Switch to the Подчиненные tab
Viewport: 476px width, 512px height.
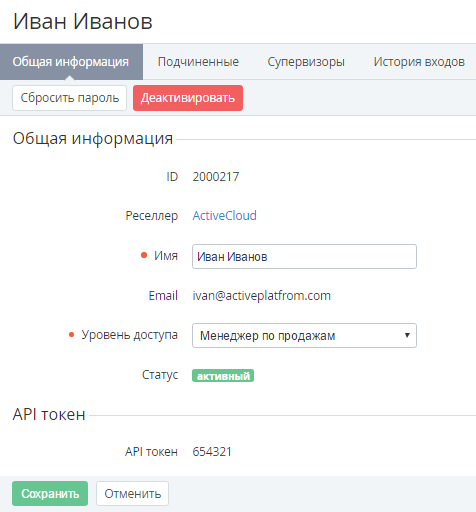click(x=198, y=62)
